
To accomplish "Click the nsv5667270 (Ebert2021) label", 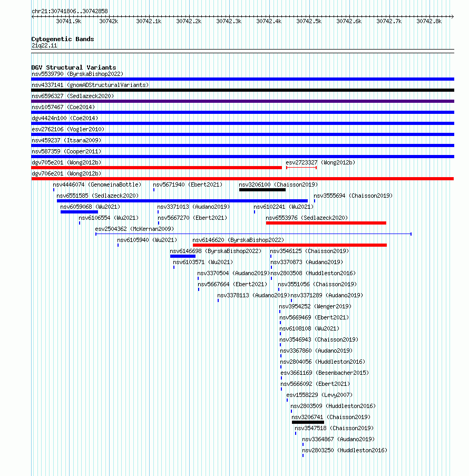I will pos(192,218).
